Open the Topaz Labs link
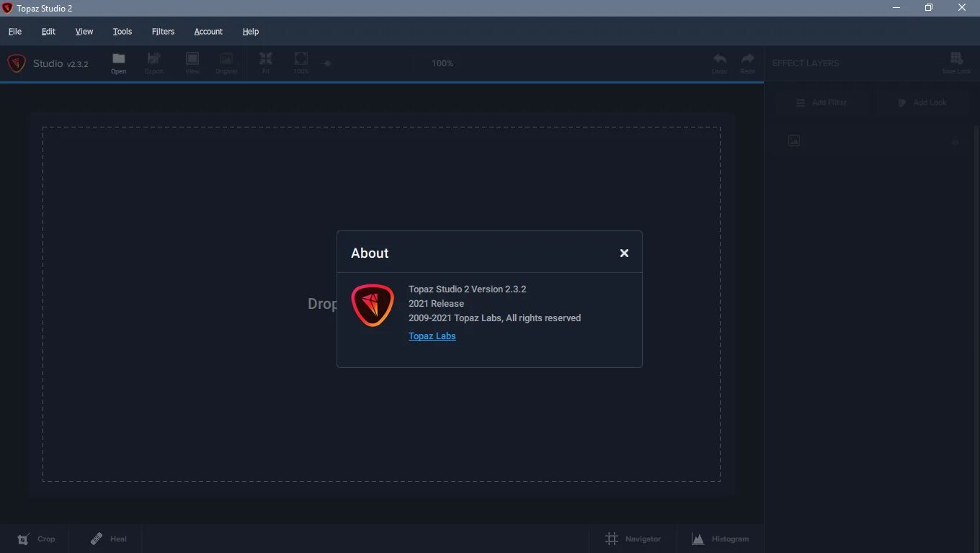Viewport: 980px width, 553px height. (432, 336)
